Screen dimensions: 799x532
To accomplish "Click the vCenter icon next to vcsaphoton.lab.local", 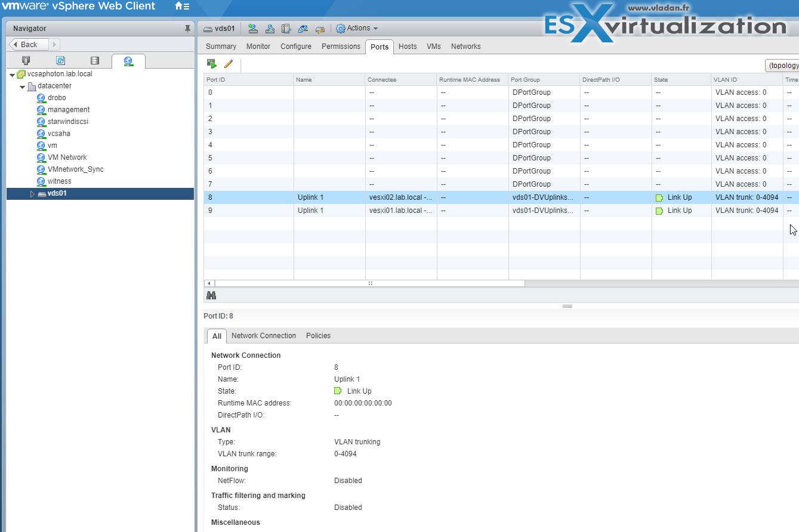I will click(21, 74).
